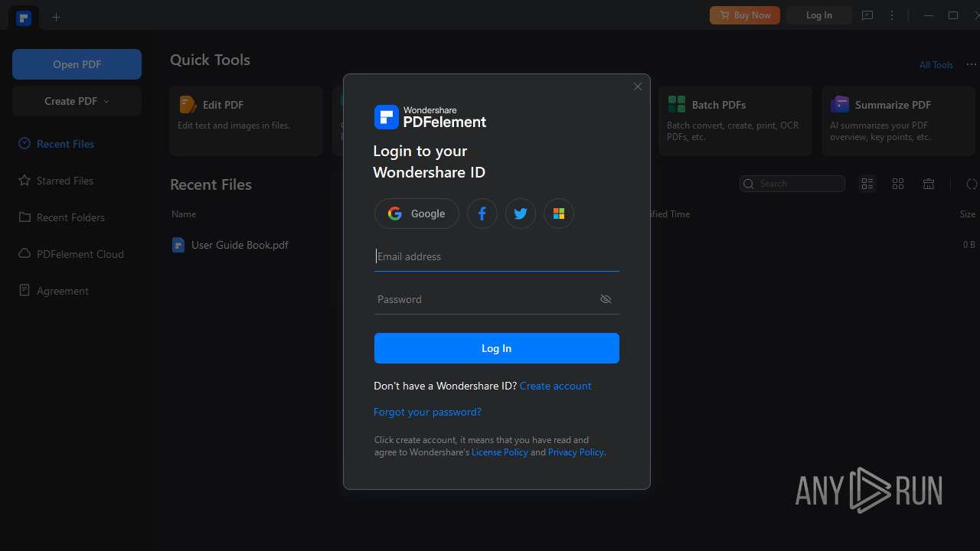Screen dimensions: 980x551
Task: Sign in with the Google button
Action: tap(416, 214)
